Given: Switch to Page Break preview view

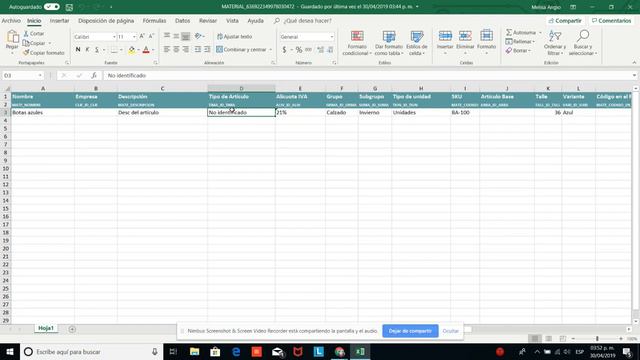Looking at the screenshot, I should [562, 338].
